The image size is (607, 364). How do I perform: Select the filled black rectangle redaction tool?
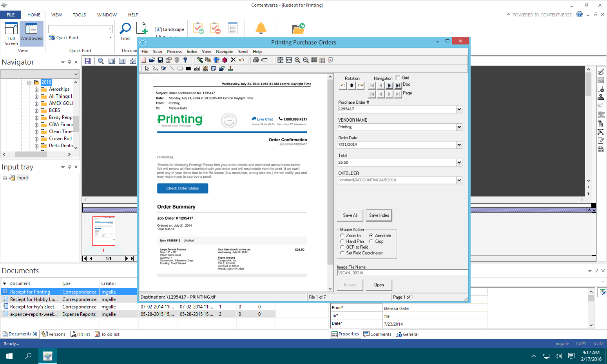pyautogui.click(x=188, y=68)
